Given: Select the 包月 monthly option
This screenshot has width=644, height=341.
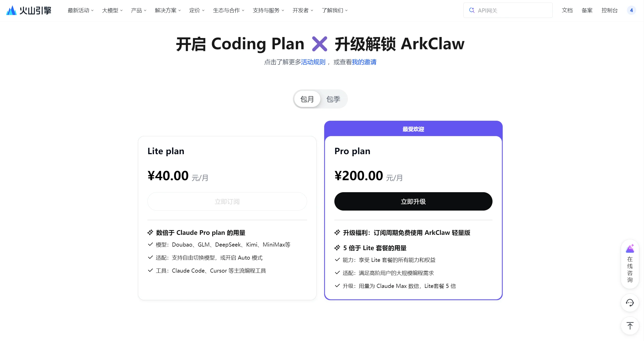Looking at the screenshot, I should point(307,99).
